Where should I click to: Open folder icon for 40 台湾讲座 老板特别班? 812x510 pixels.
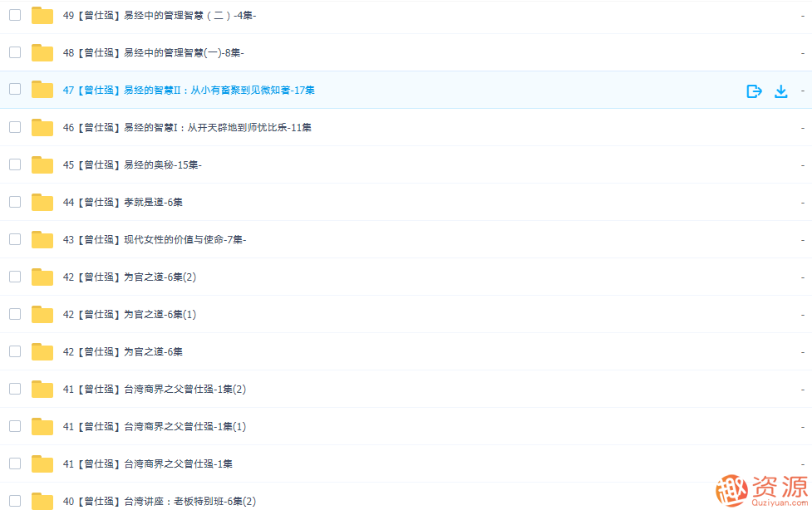click(42, 501)
